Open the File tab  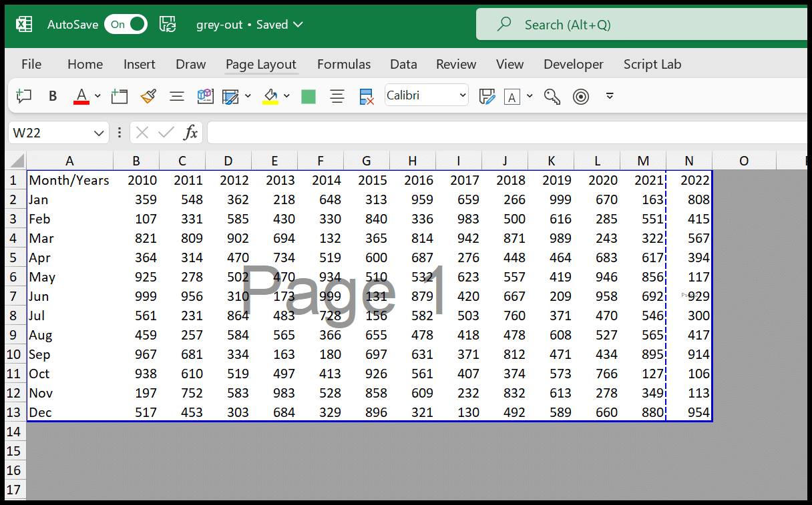pyautogui.click(x=31, y=64)
